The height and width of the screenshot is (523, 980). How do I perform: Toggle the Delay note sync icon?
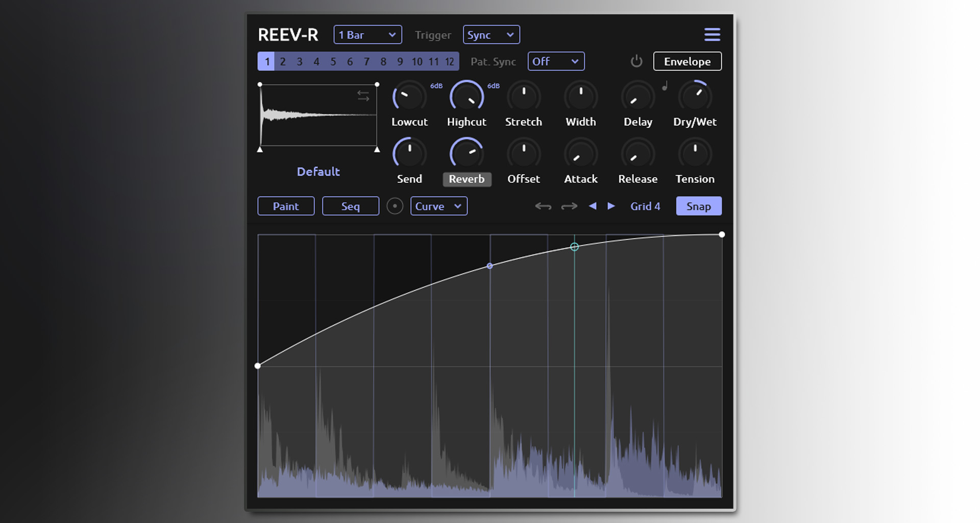tap(665, 86)
